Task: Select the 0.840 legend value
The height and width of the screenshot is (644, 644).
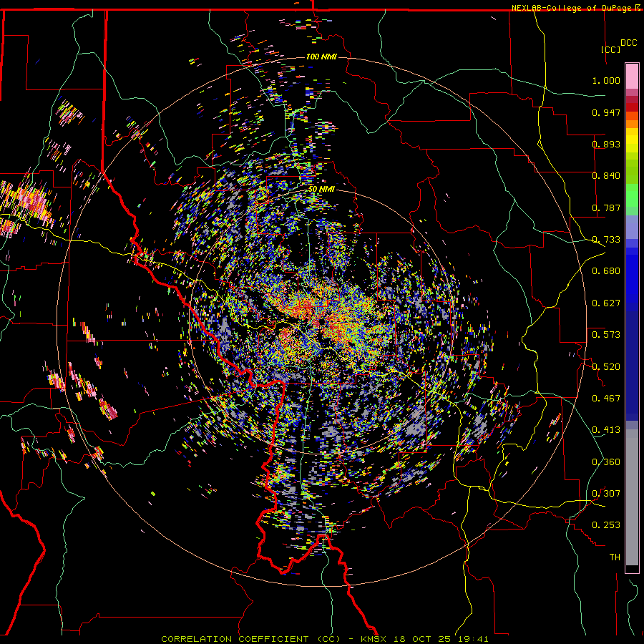Action: 606,176
